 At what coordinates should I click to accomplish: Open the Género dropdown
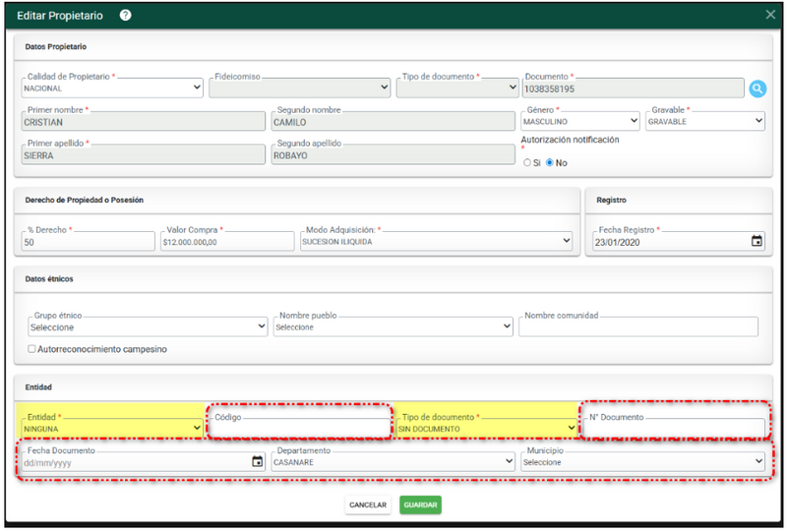pos(580,121)
